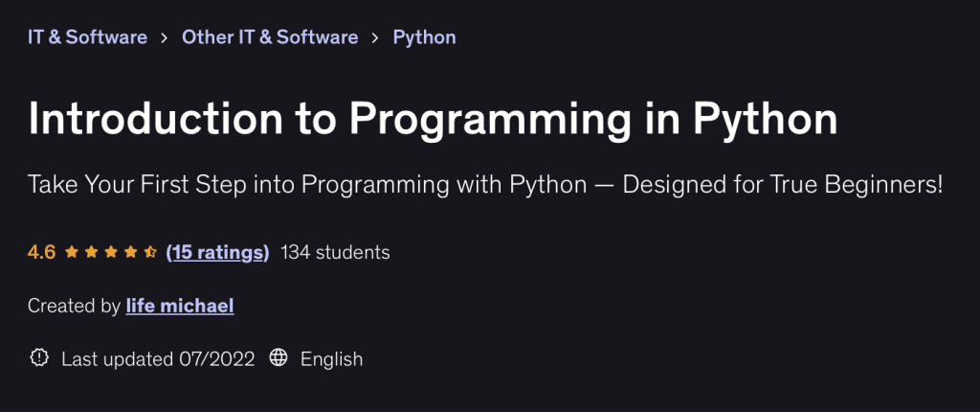Select the fourth rating star
980x412 pixels.
131,253
